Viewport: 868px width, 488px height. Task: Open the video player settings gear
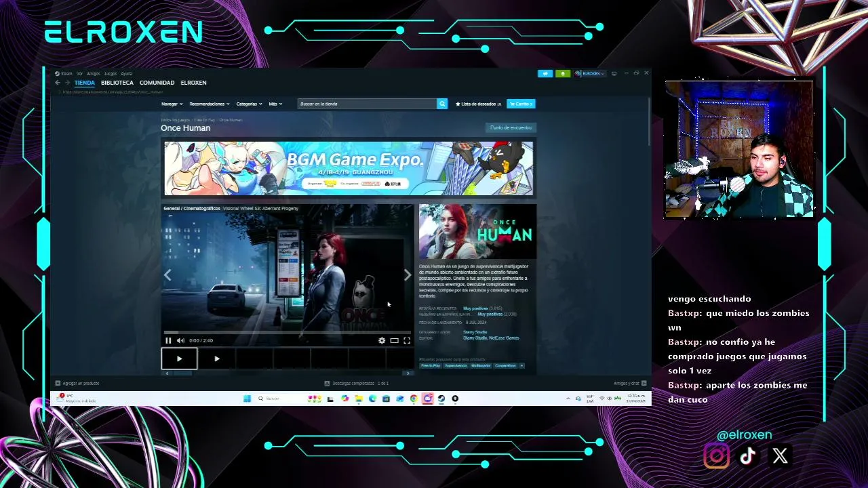382,340
